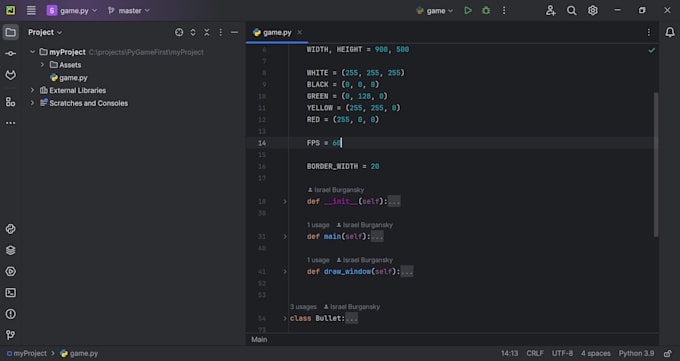Click line number 14 in gutter
The height and width of the screenshot is (361, 680).
click(x=262, y=143)
